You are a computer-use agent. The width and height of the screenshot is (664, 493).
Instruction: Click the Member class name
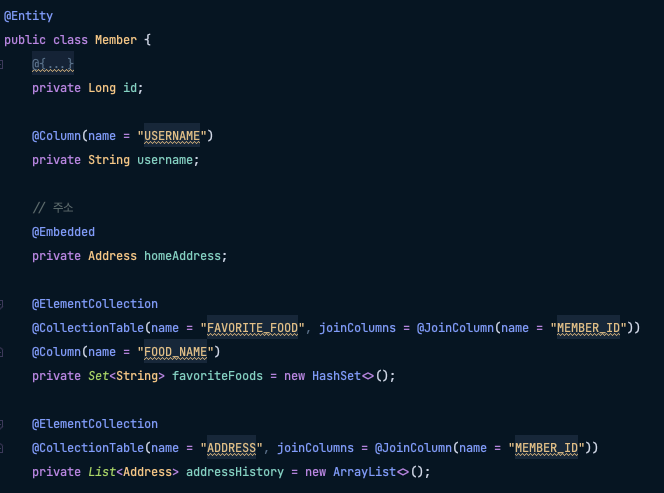click(116, 40)
